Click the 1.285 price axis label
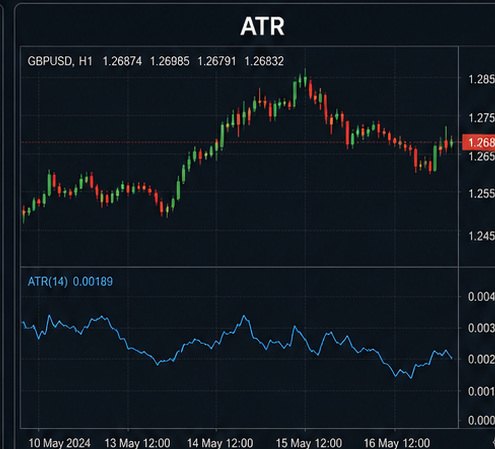495x449 pixels. (x=481, y=79)
